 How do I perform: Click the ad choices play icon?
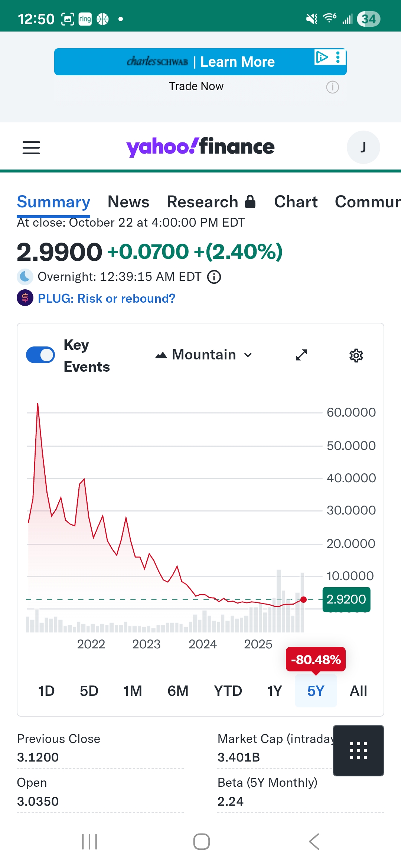[322, 57]
